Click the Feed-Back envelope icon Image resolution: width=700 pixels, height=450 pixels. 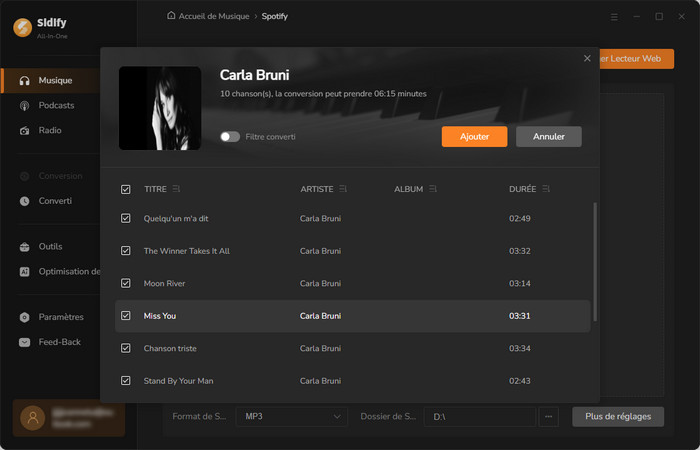[x=25, y=342]
